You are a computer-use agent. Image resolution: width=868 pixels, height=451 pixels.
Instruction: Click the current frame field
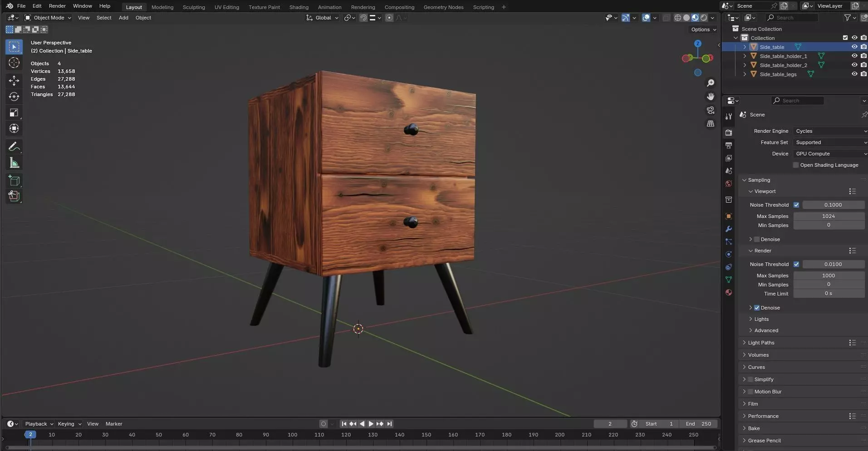coord(610,424)
